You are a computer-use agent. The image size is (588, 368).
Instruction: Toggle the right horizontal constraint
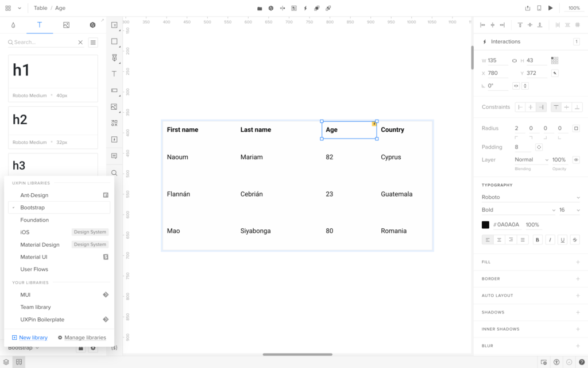(x=541, y=108)
